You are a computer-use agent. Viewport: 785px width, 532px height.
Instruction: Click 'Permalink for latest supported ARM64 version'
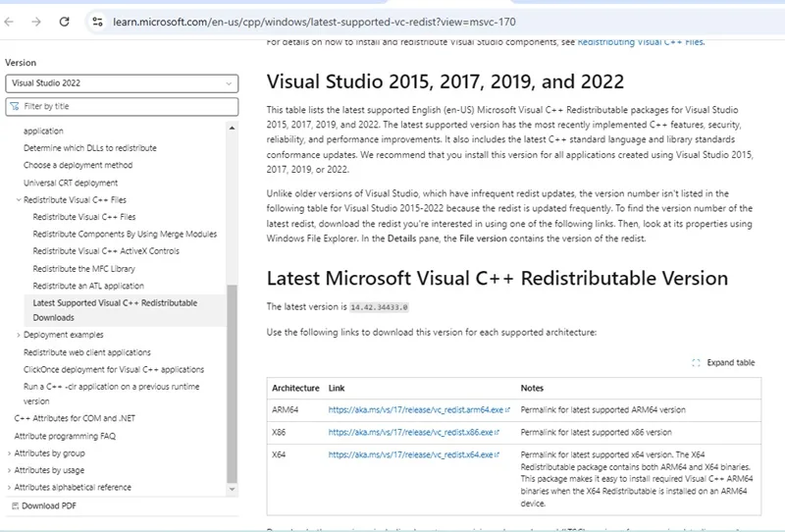603,409
